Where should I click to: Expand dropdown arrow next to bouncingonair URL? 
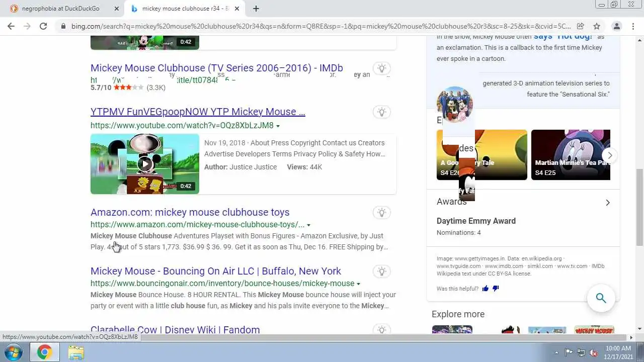[x=358, y=284]
